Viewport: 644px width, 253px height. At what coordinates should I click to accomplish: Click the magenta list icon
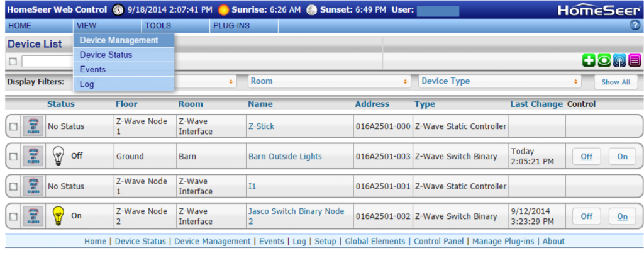635,61
